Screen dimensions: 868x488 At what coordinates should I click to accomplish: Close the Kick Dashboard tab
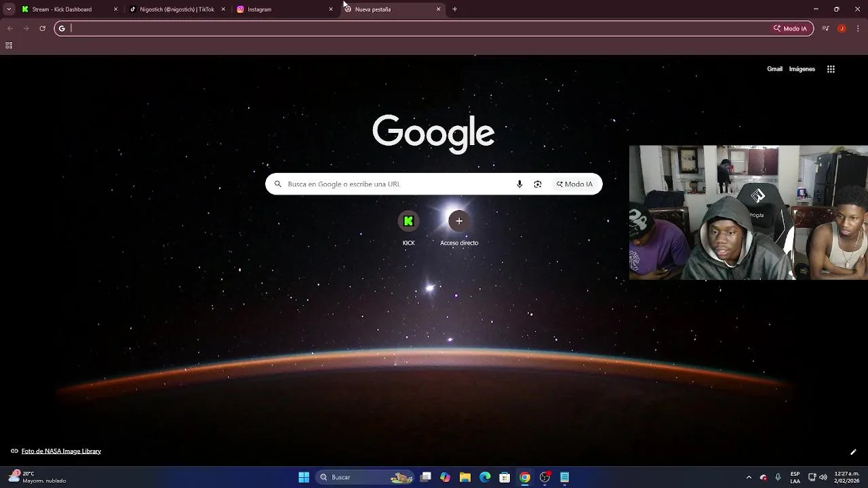(115, 9)
